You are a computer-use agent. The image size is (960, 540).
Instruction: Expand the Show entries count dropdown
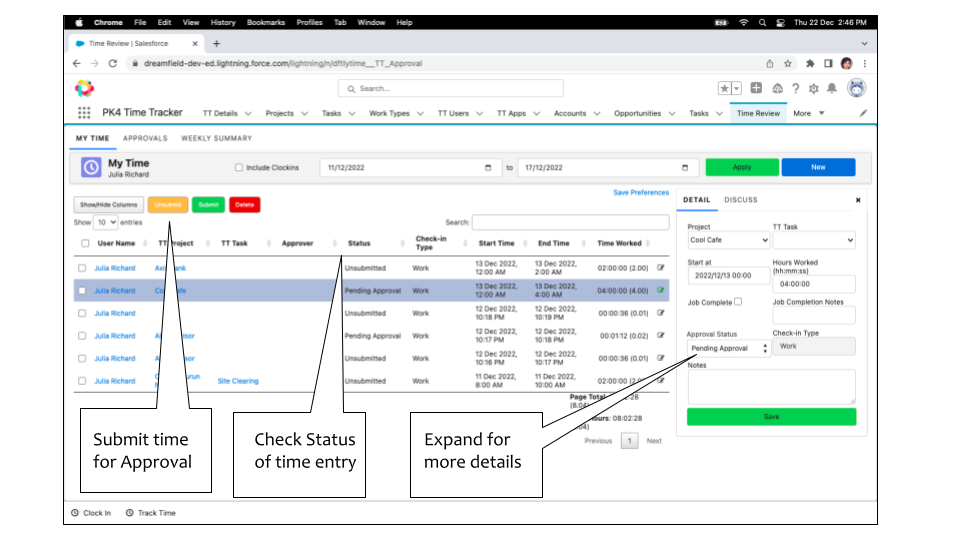[x=106, y=222]
